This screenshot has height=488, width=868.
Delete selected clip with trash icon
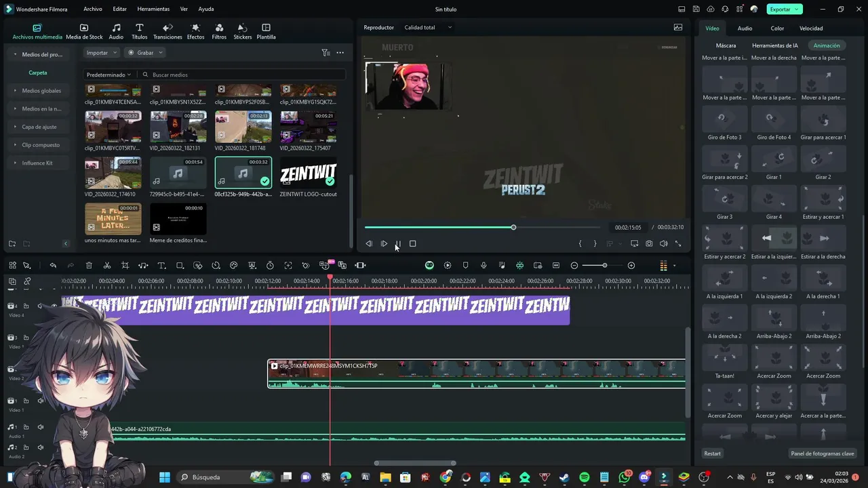(x=89, y=265)
